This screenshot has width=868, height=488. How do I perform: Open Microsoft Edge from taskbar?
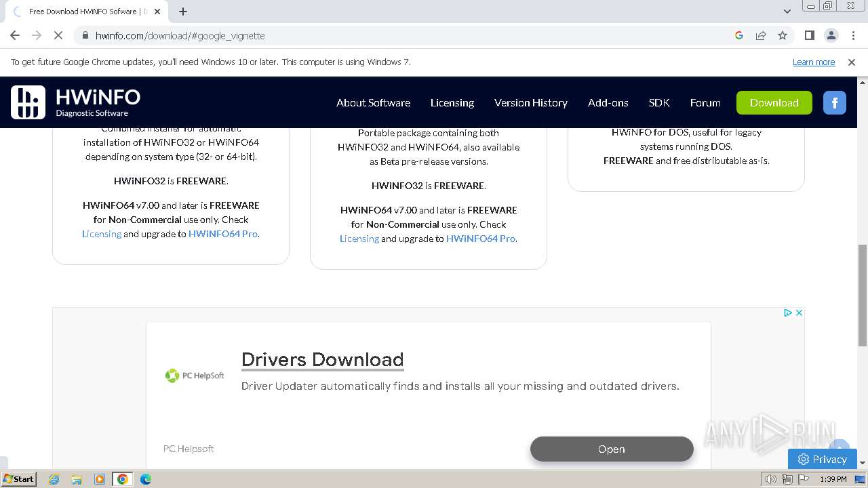[x=146, y=479]
